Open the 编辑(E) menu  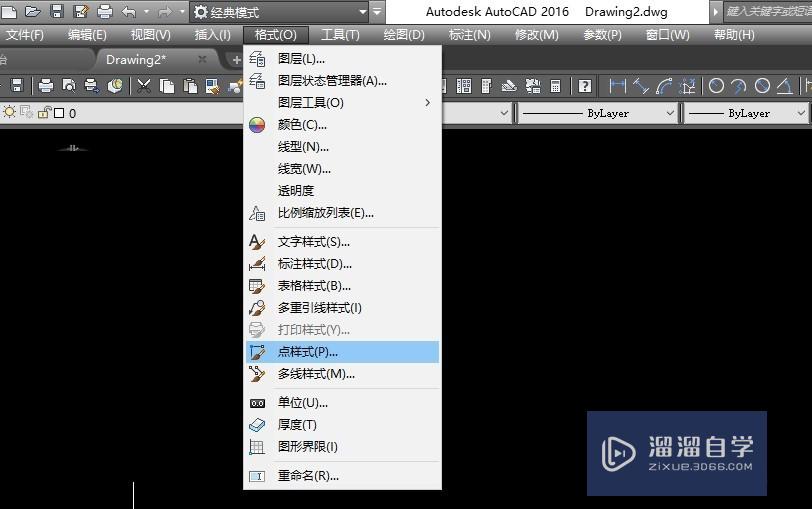pyautogui.click(x=87, y=35)
